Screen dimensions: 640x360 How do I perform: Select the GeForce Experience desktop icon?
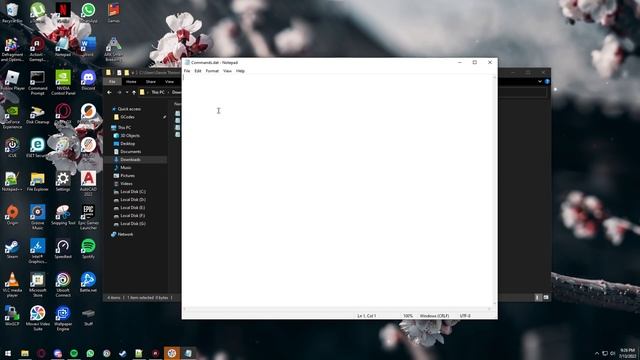12,117
